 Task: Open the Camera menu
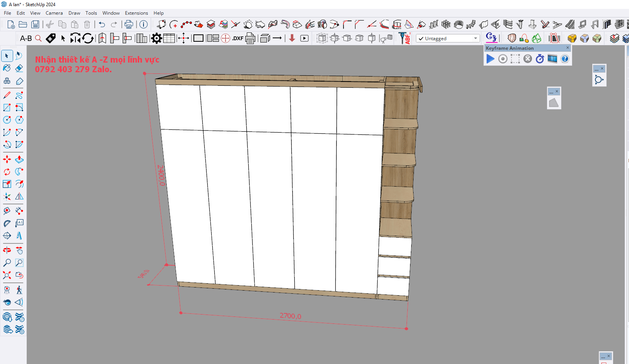54,13
